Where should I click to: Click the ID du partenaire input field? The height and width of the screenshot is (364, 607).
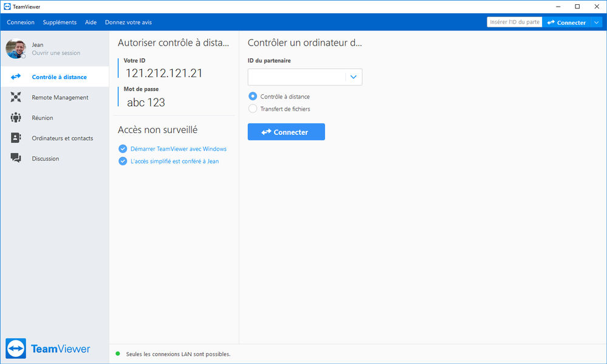pyautogui.click(x=297, y=77)
